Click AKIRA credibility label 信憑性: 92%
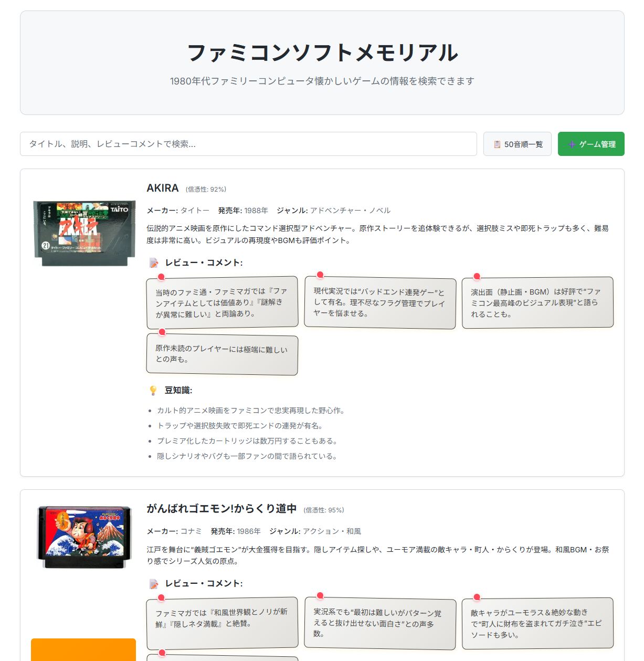This screenshot has width=644, height=661. pyautogui.click(x=206, y=189)
